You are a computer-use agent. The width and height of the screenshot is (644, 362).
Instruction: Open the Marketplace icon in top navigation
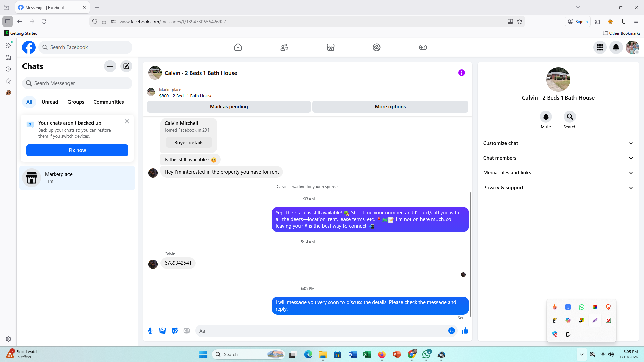click(x=331, y=47)
